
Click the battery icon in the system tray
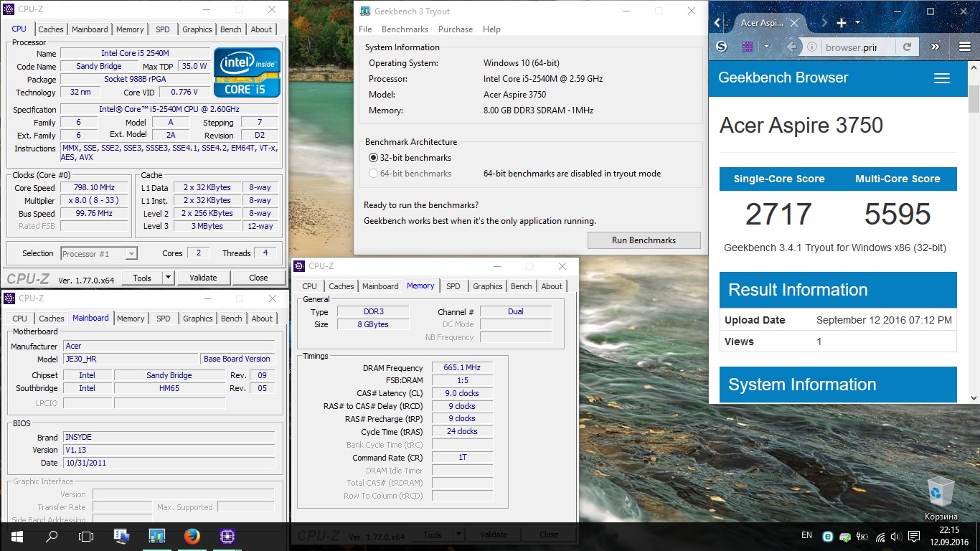(862, 536)
